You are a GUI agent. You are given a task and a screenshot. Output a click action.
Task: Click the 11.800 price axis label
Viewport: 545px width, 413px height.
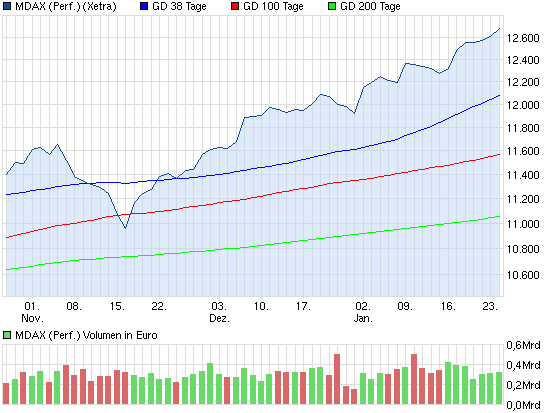523,128
